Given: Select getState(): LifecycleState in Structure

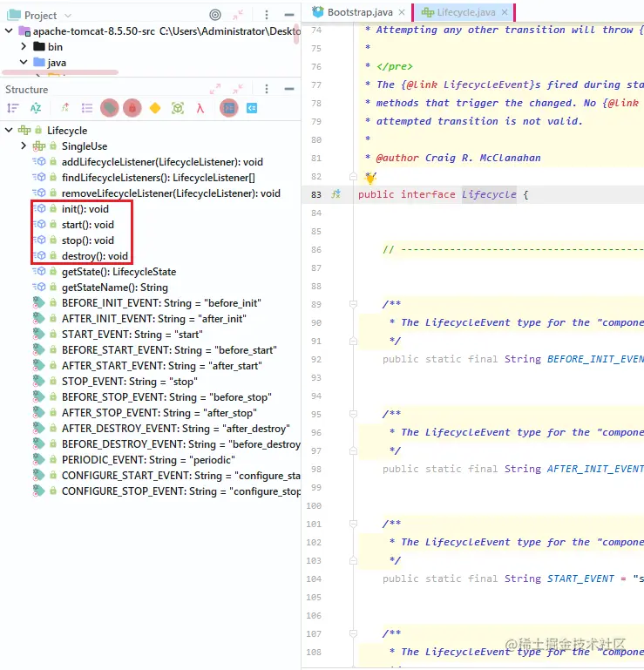Looking at the screenshot, I should (x=119, y=272).
